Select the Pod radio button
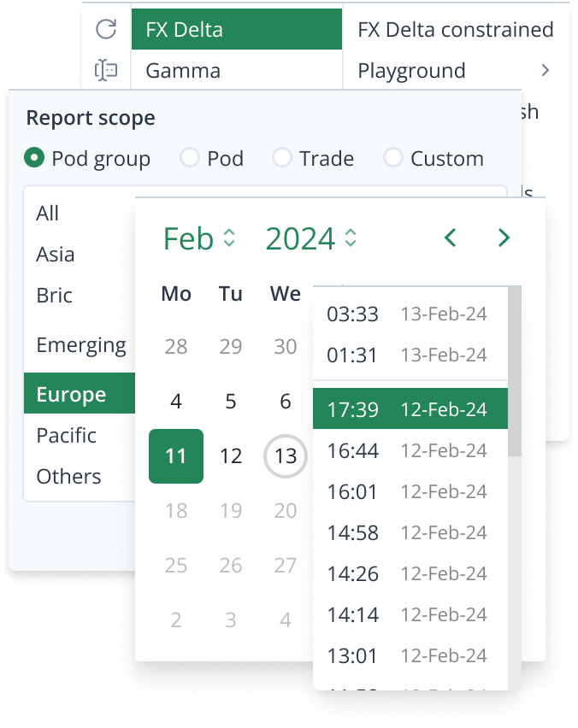 [x=190, y=158]
